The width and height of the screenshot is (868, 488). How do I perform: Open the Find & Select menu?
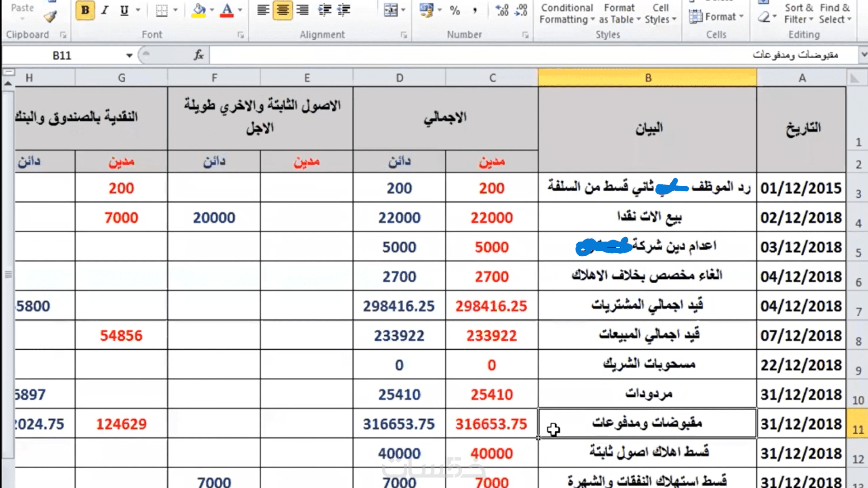pos(835,14)
